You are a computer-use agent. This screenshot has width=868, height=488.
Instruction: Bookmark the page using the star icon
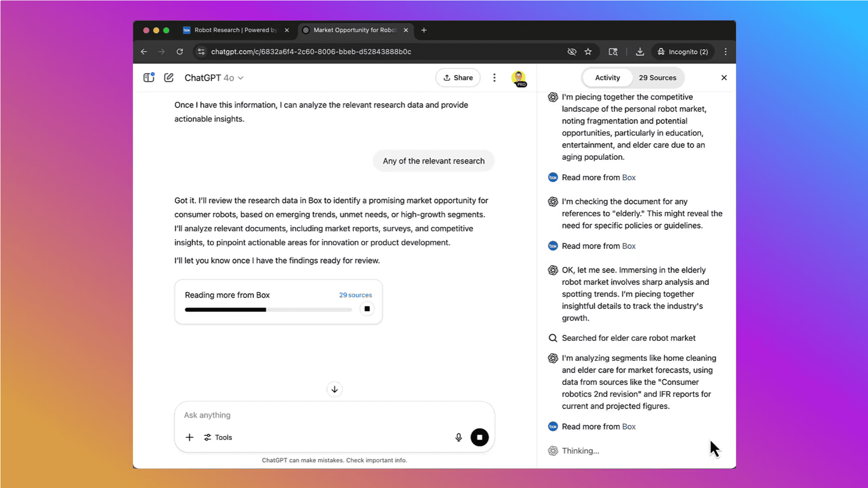588,52
